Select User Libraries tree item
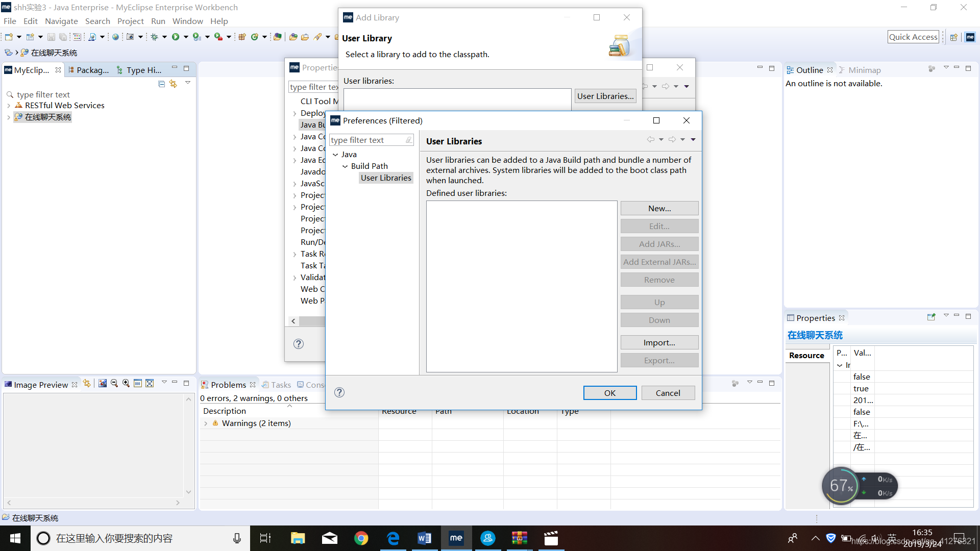 [385, 177]
